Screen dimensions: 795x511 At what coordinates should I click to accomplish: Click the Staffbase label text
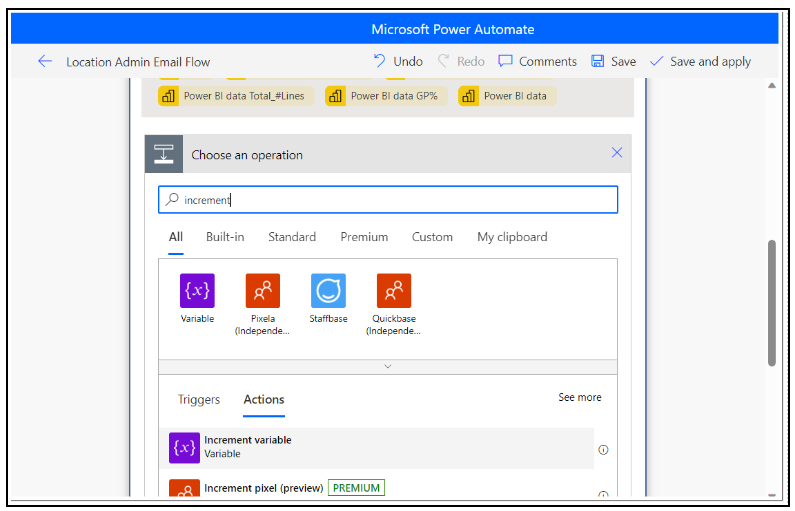coord(329,319)
